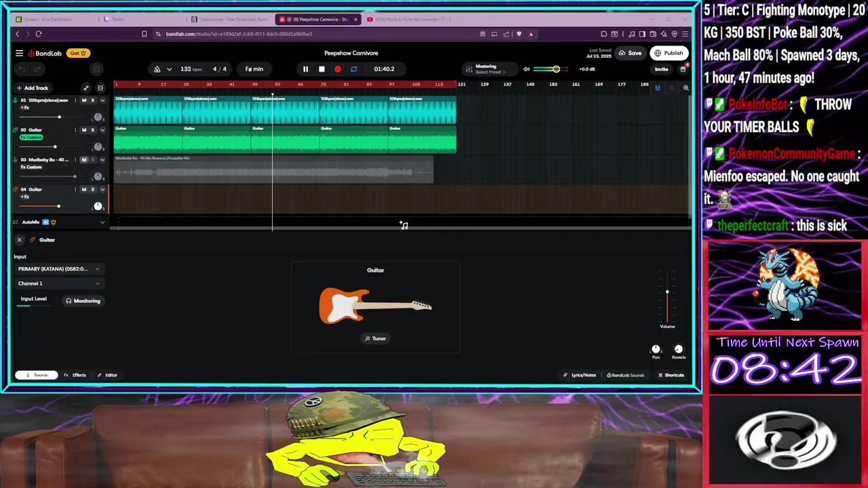Open the BandLab hamburger menu
The image size is (868, 488).
point(20,53)
